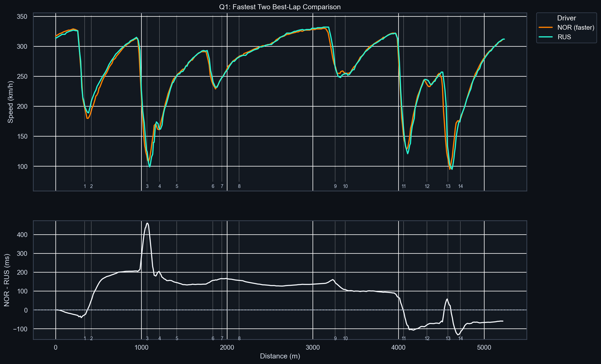Click the NOR (faster) legend entry

(x=576, y=28)
